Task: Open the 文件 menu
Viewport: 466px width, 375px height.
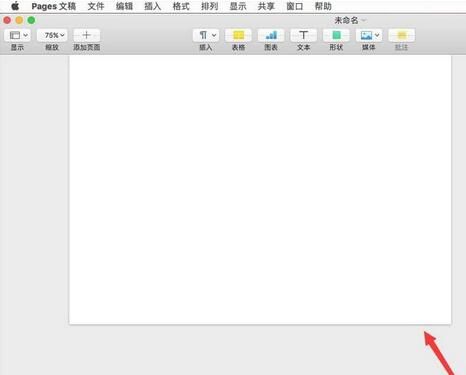Action: pyautogui.click(x=96, y=6)
